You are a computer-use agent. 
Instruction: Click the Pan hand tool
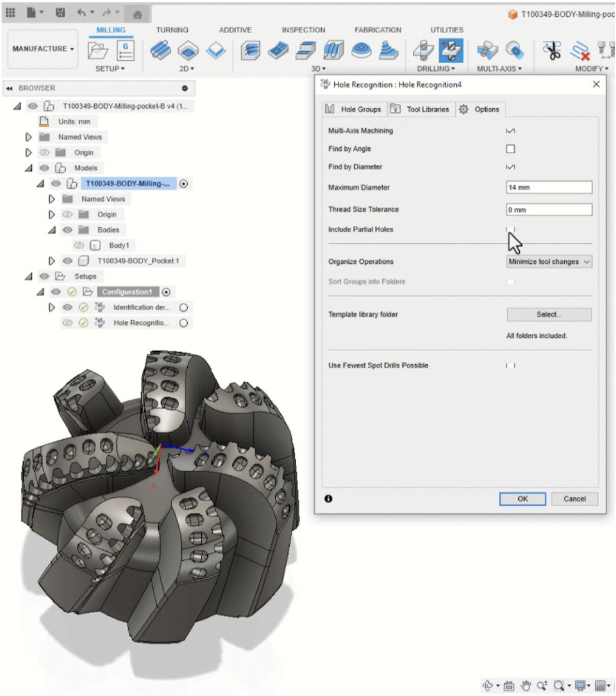click(x=526, y=686)
